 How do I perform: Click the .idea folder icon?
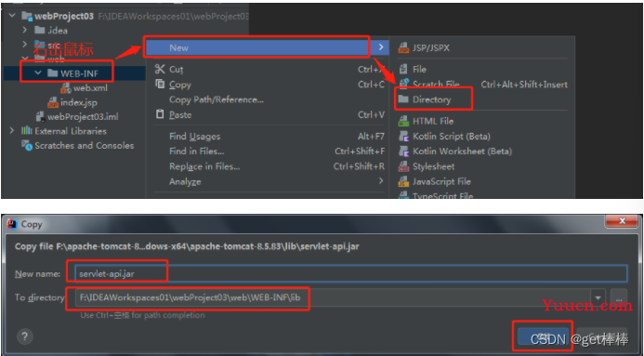[x=39, y=30]
